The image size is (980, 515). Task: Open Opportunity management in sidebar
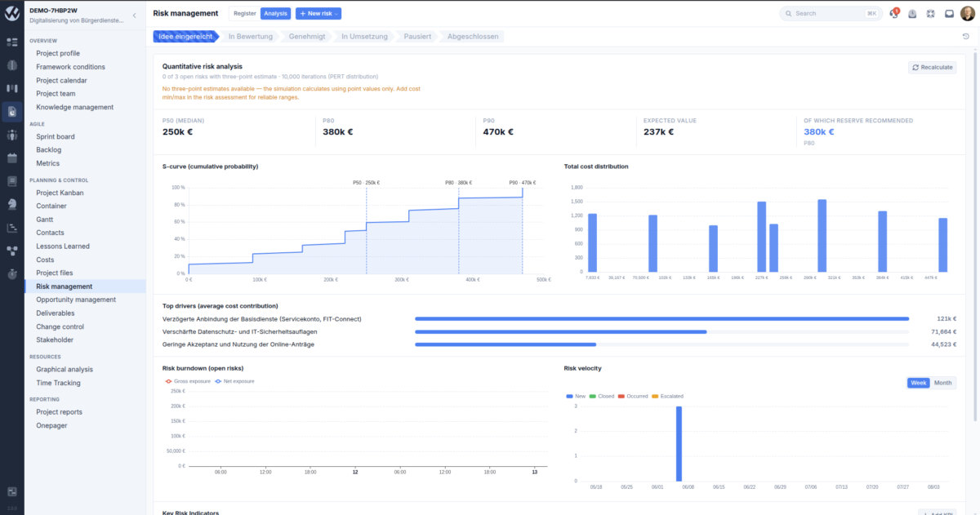tap(76, 300)
